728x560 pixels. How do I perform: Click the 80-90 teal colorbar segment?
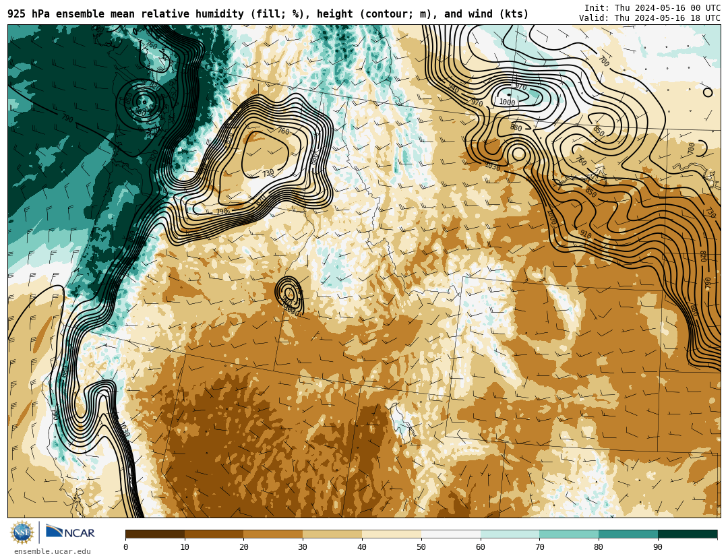click(628, 534)
